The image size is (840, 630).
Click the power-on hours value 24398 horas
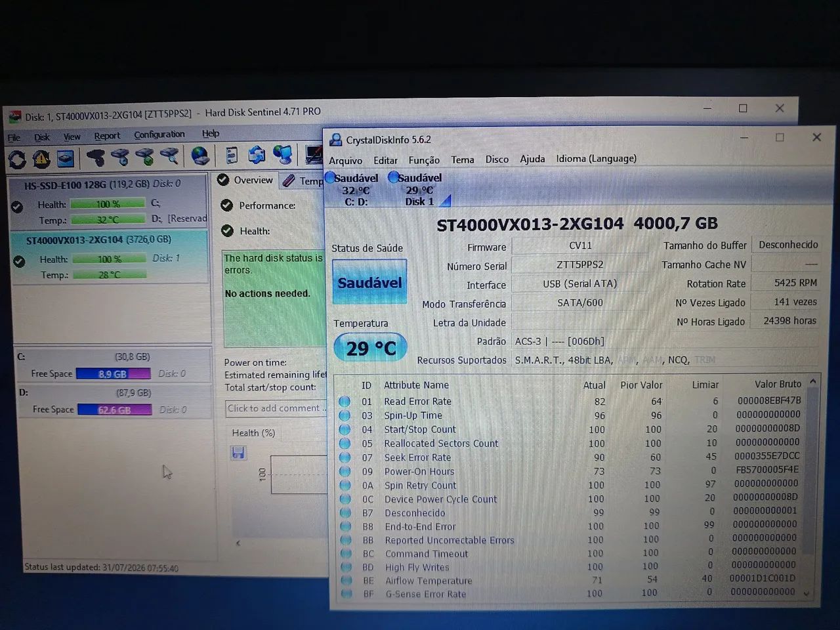click(786, 321)
